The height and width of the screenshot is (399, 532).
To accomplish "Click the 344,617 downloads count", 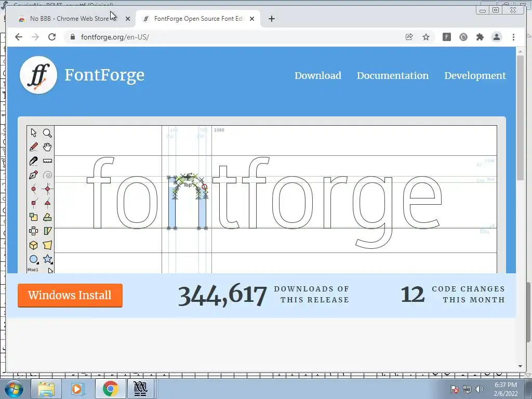I will 222,295.
